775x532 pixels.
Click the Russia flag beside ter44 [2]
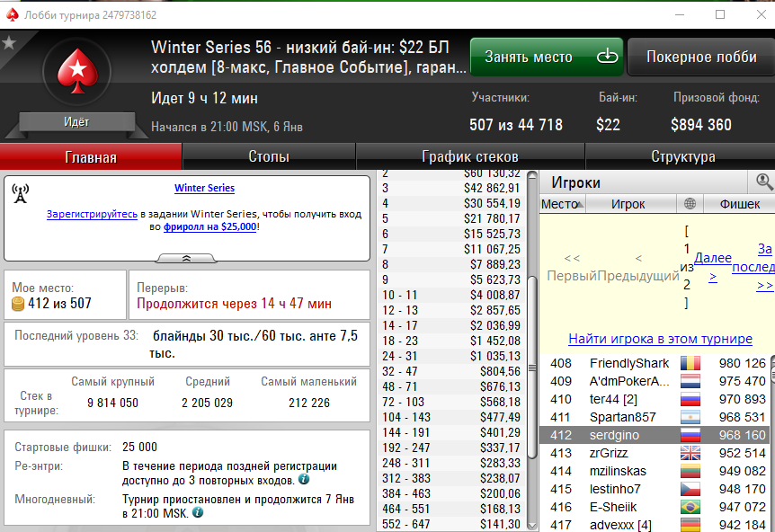(x=690, y=399)
